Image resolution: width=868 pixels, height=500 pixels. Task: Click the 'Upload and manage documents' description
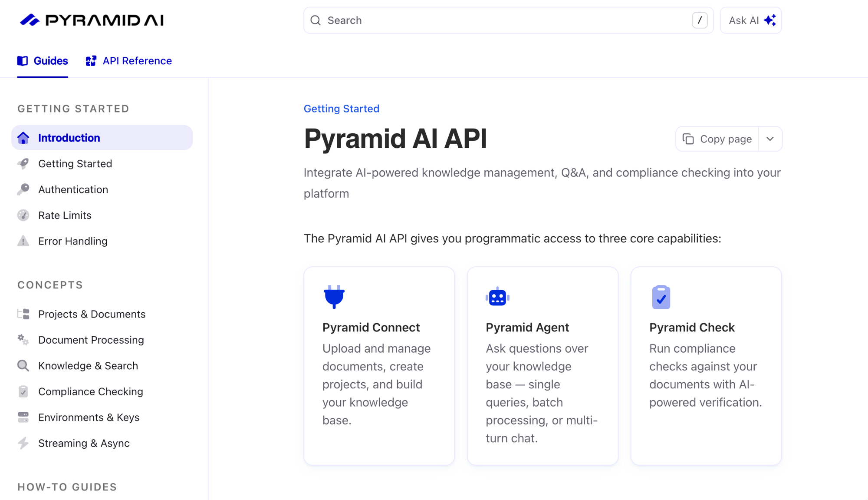pyautogui.click(x=377, y=384)
